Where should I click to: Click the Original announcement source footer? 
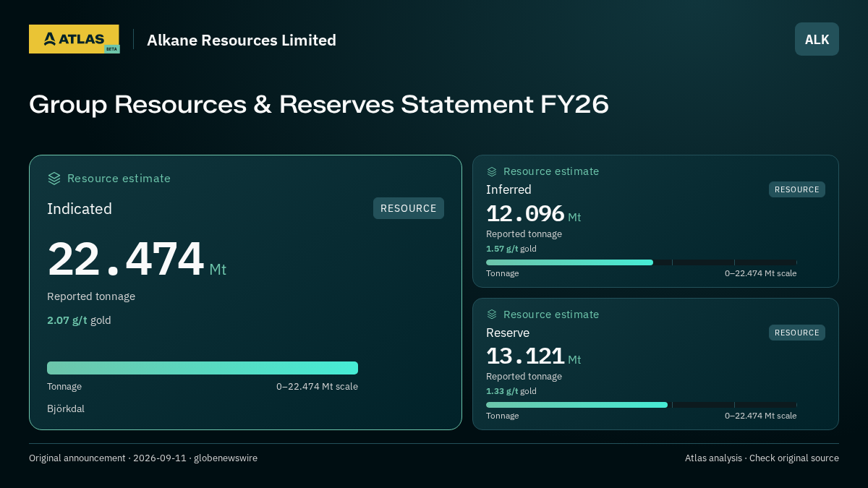pyautogui.click(x=143, y=458)
